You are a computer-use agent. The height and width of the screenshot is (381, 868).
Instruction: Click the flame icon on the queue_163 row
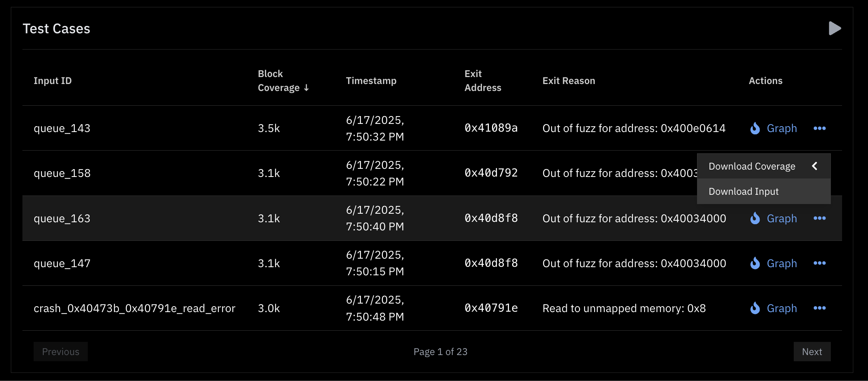coord(755,218)
